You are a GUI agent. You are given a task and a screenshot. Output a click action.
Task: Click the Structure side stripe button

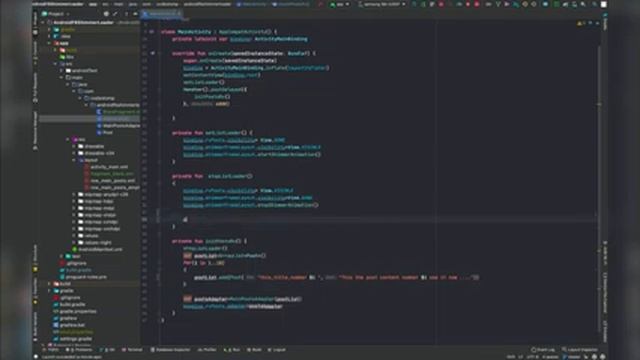[x=36, y=255]
